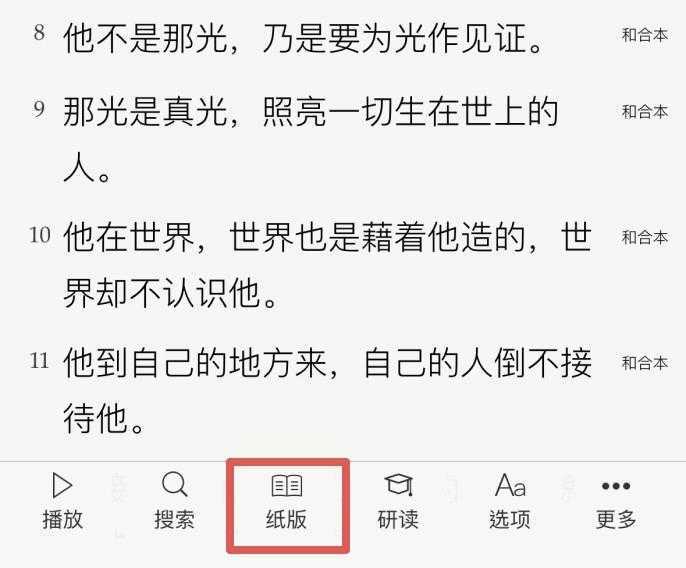Tap 和合本 tag beside verse 8
The width and height of the screenshot is (686, 568).
pos(645,35)
